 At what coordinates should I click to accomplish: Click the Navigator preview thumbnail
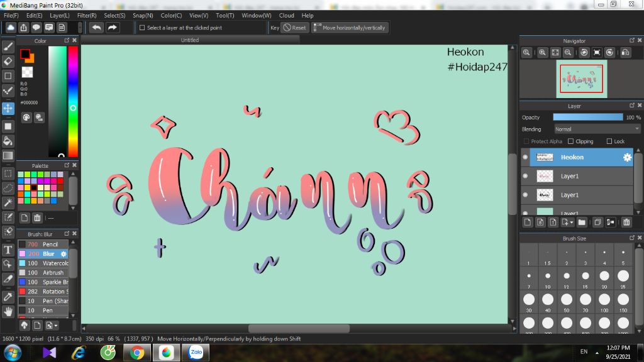[581, 79]
